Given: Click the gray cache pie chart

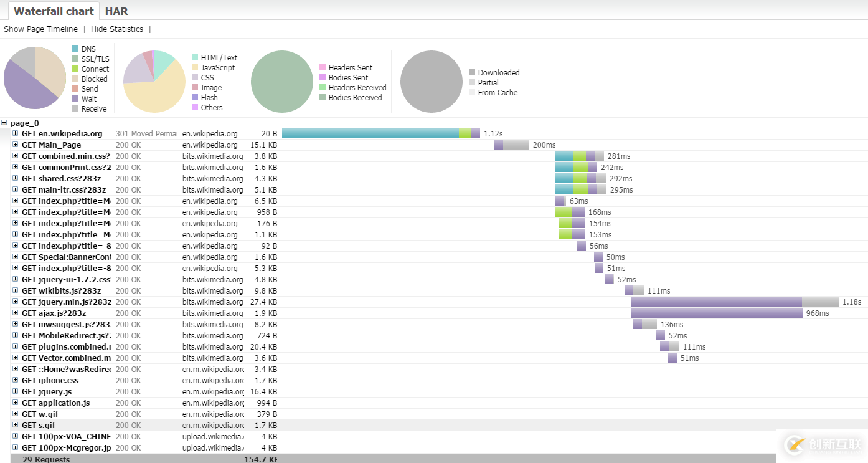Looking at the screenshot, I should click(431, 82).
